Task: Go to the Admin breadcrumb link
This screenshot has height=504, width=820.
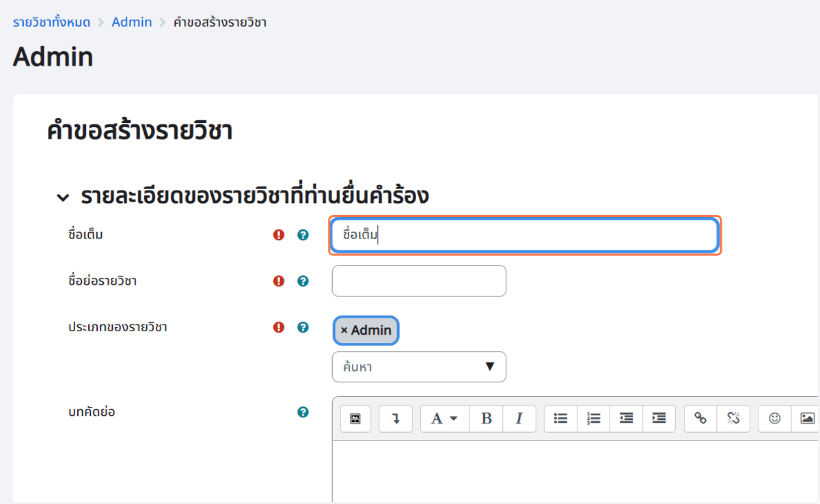Action: pos(132,22)
